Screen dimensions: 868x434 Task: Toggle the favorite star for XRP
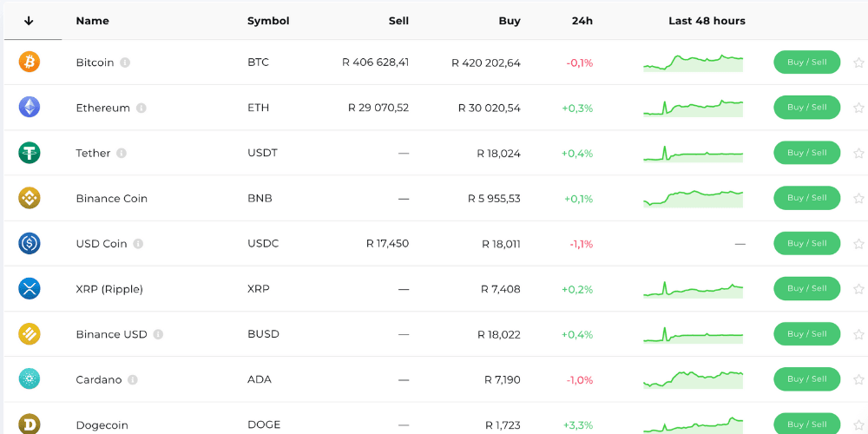pos(858,289)
